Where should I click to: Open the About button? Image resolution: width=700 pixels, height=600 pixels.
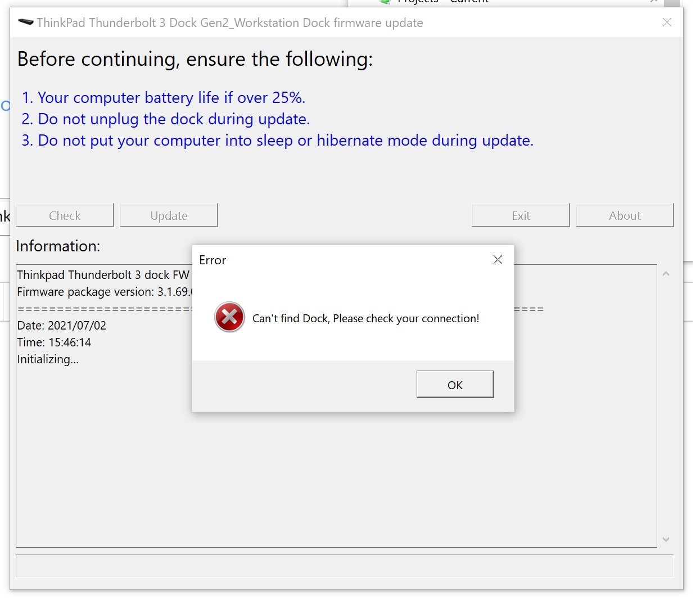click(625, 215)
